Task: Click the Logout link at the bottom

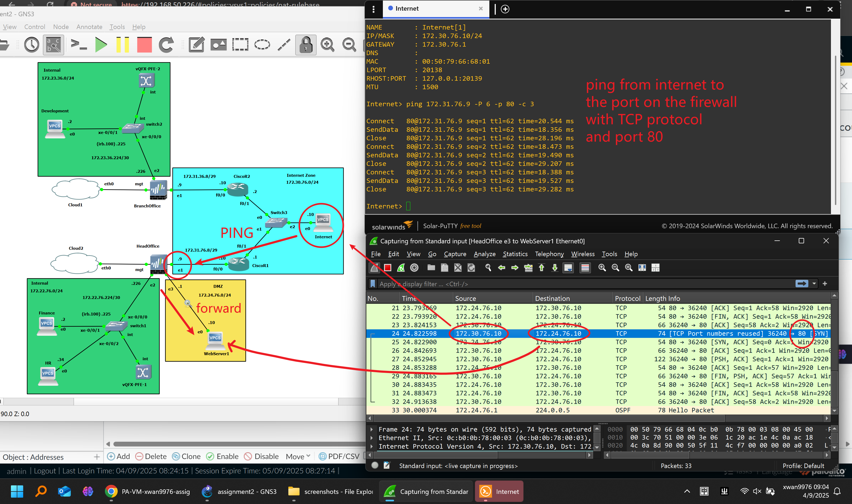Action: coord(45,471)
